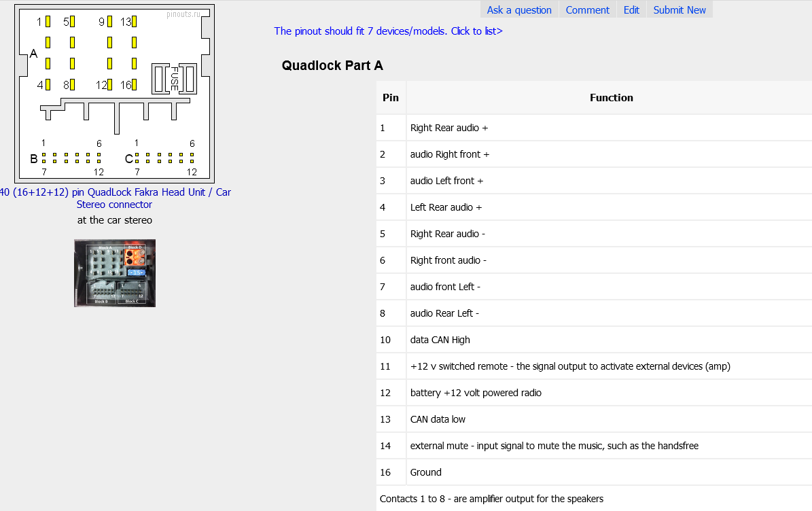Click yellow pin 4 in block A
This screenshot has width=812, height=511.
point(48,85)
